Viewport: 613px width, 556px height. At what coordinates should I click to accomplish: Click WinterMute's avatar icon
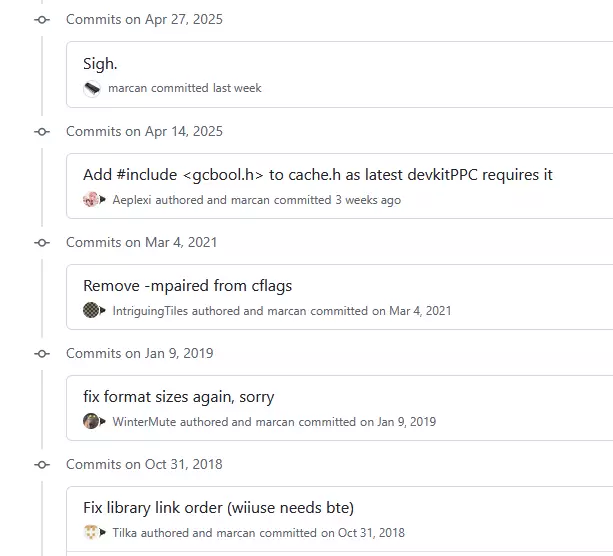(x=91, y=422)
